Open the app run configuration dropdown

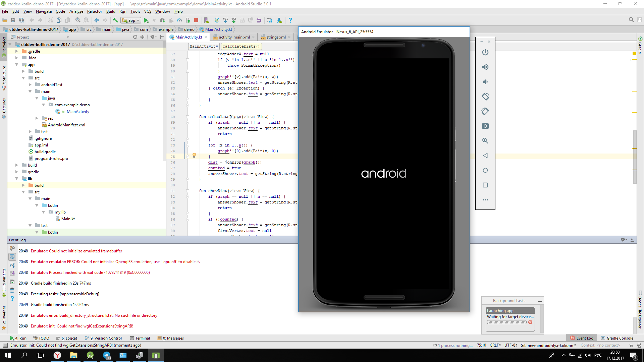(131, 20)
